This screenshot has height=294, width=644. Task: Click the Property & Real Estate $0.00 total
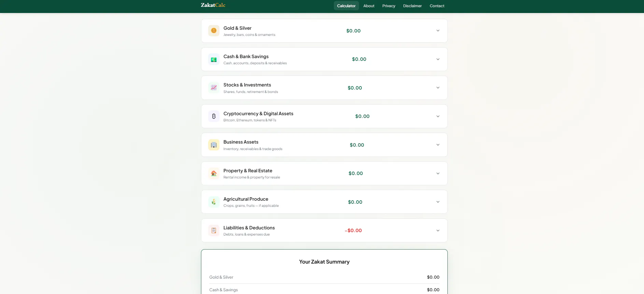(356, 173)
